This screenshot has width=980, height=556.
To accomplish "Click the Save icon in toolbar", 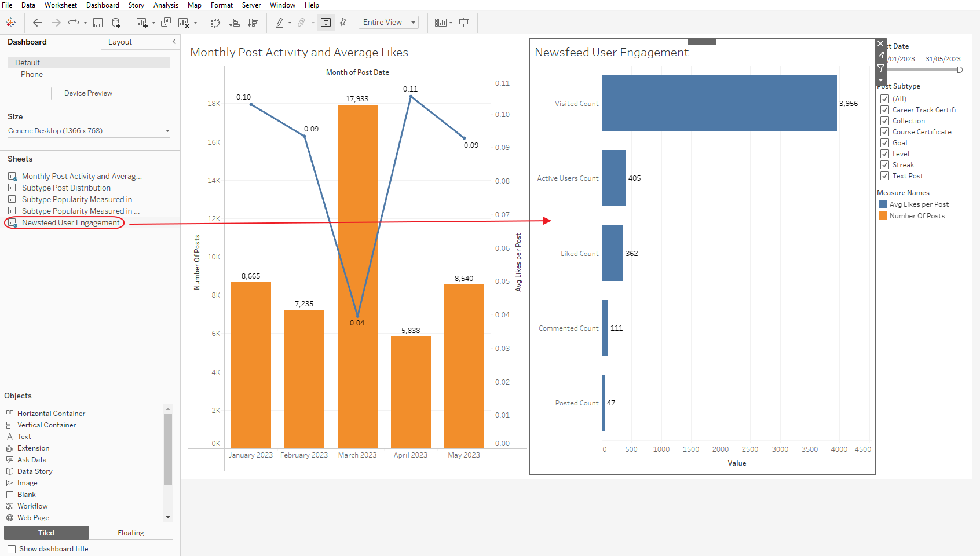I will 98,23.
